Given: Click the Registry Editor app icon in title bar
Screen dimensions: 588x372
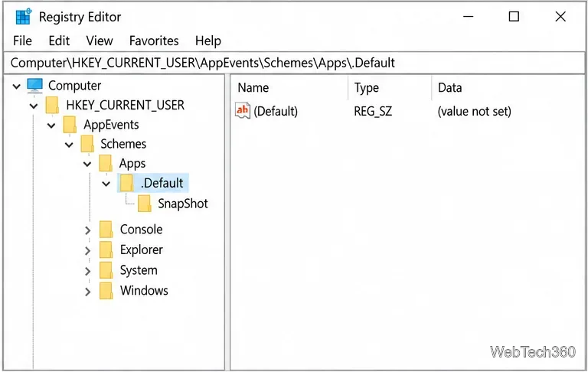Looking at the screenshot, I should (23, 17).
